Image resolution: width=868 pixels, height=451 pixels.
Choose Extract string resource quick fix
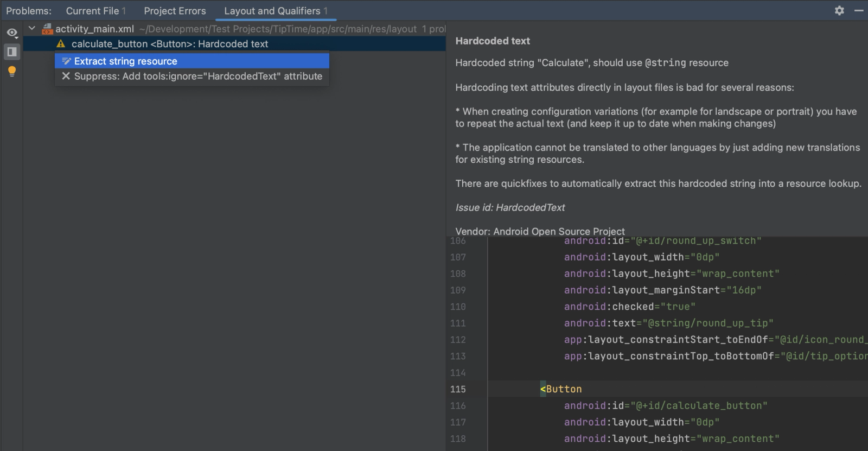point(126,61)
